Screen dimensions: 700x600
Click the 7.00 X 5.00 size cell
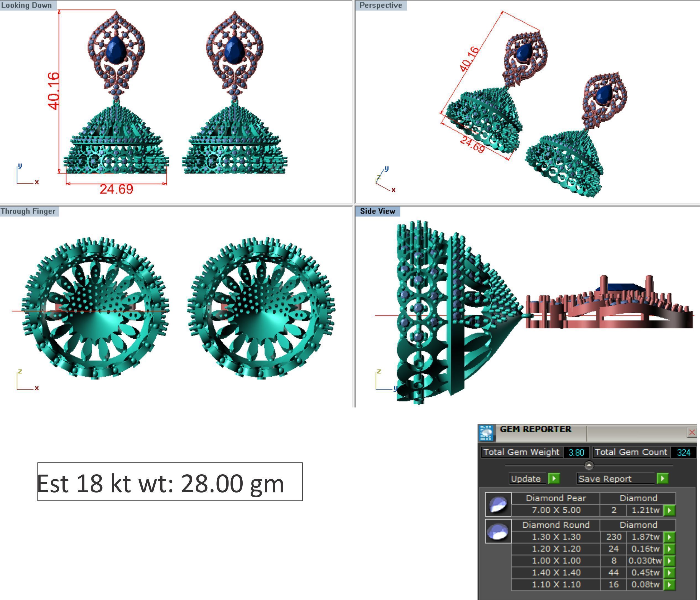(556, 510)
